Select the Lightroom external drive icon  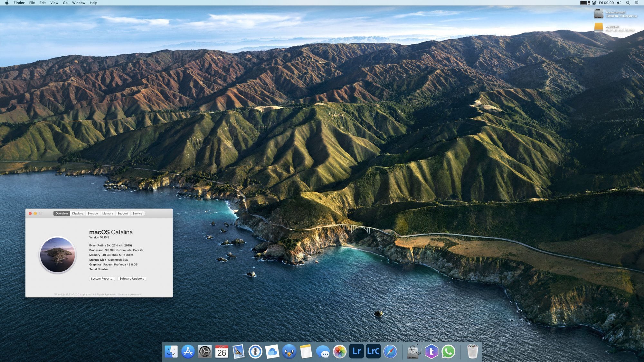tap(599, 28)
